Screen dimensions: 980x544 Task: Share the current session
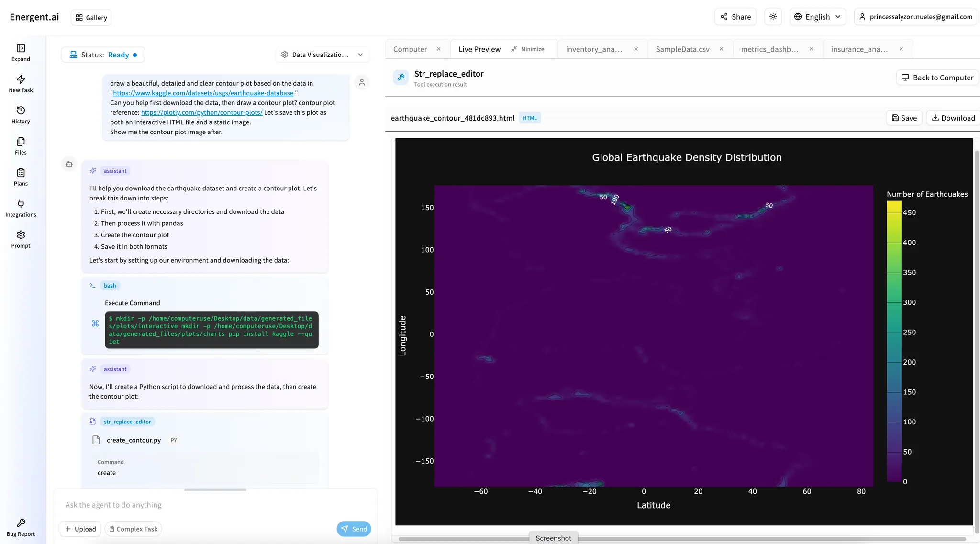tap(735, 16)
